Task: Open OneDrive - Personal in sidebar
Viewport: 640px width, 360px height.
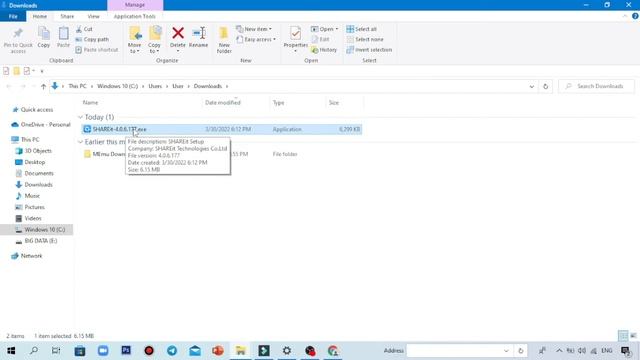Action: point(41,124)
